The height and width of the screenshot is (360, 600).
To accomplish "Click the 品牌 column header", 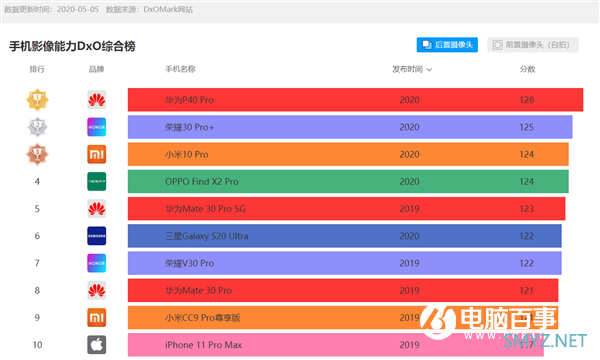I will pos(96,69).
